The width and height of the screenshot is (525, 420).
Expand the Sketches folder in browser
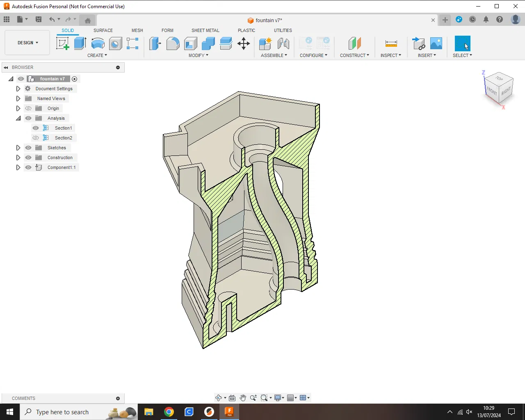coord(18,148)
